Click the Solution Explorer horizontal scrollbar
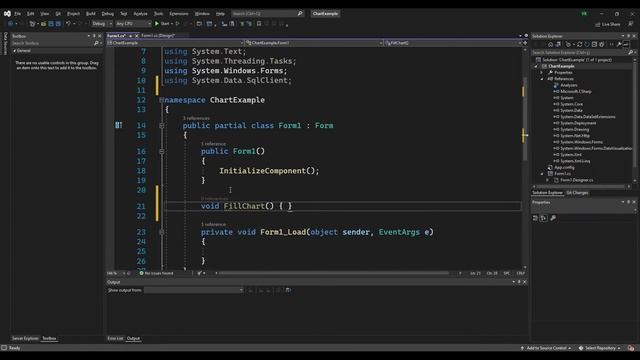The image size is (640, 360). 581,187
